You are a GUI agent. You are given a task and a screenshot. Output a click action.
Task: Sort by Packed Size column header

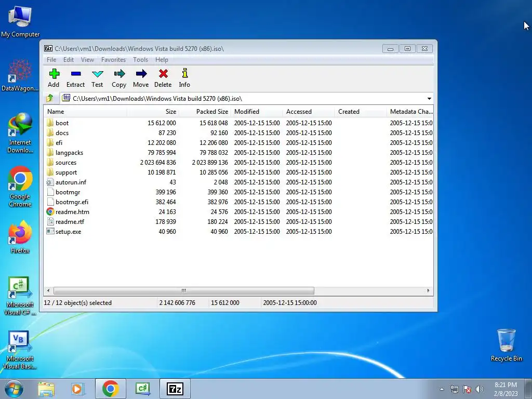[205, 112]
